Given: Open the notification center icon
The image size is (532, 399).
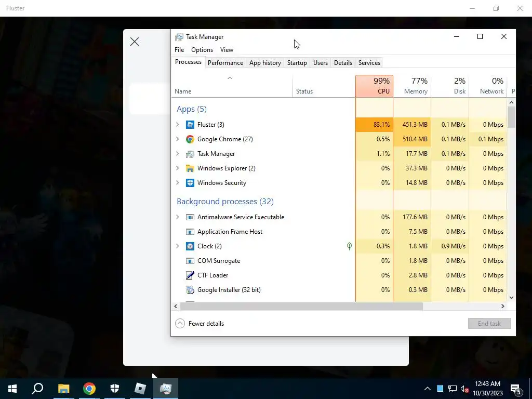Looking at the screenshot, I should pos(516,389).
